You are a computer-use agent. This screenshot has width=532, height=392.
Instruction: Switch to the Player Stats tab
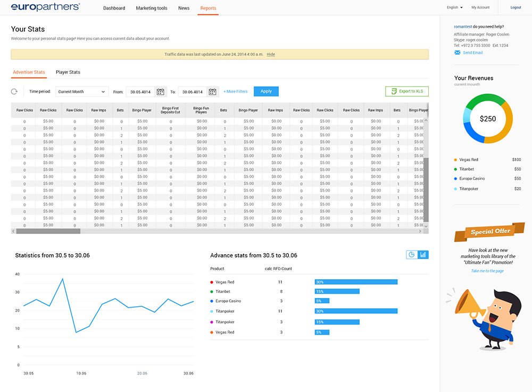pyautogui.click(x=68, y=72)
